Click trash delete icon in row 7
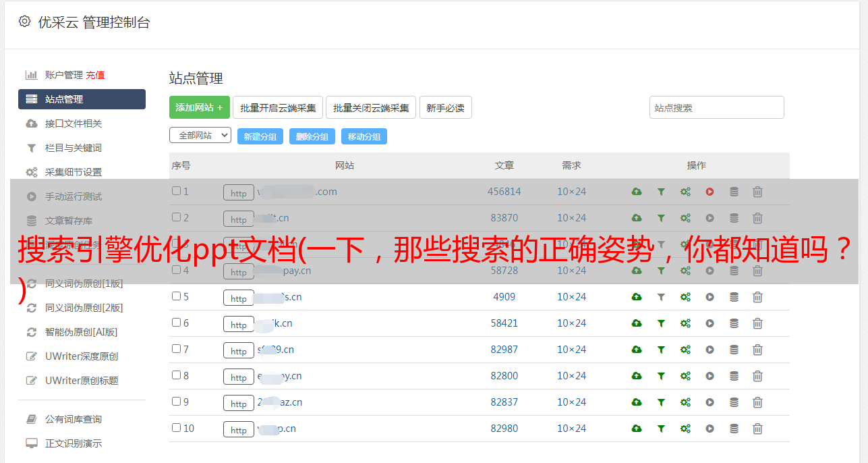 [x=757, y=350]
